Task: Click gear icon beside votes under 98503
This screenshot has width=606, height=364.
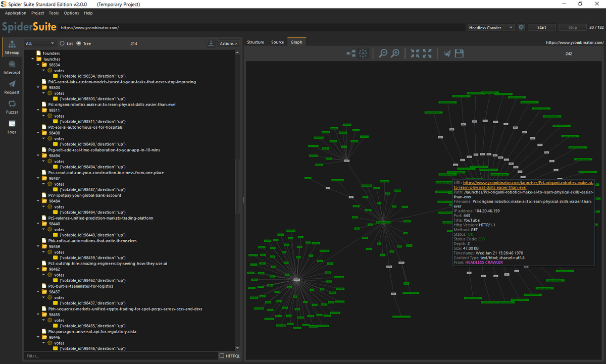Action: [x=50, y=93]
